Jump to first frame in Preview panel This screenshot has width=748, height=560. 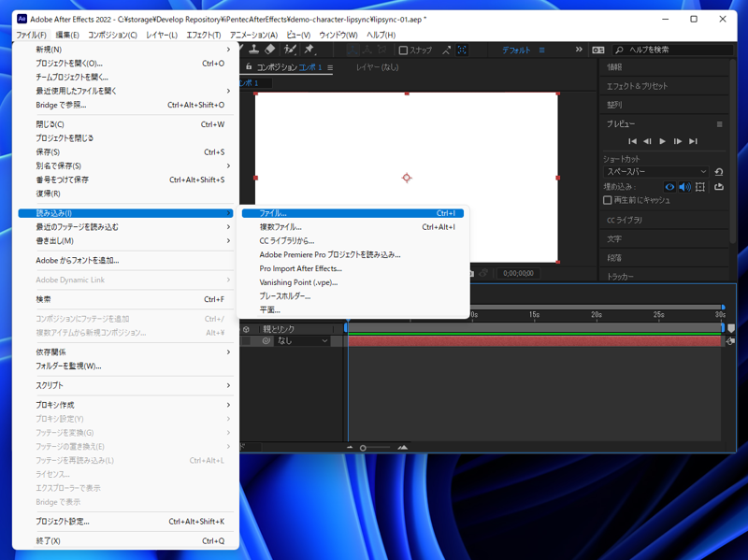click(632, 141)
